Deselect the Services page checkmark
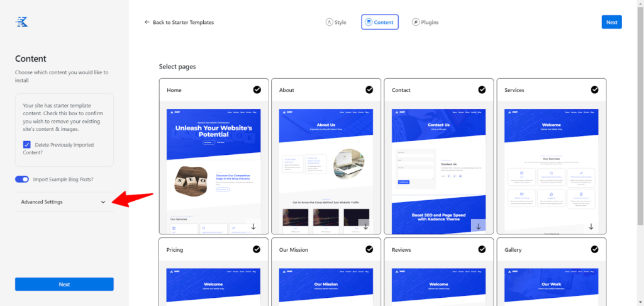Screen dimensions: 644x306 pyautogui.click(x=594, y=89)
